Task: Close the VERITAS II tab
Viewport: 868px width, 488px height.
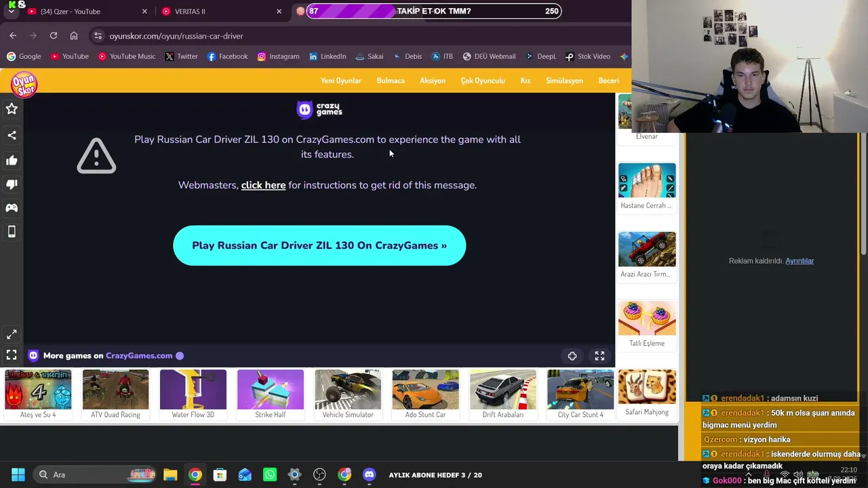Action: (x=279, y=12)
